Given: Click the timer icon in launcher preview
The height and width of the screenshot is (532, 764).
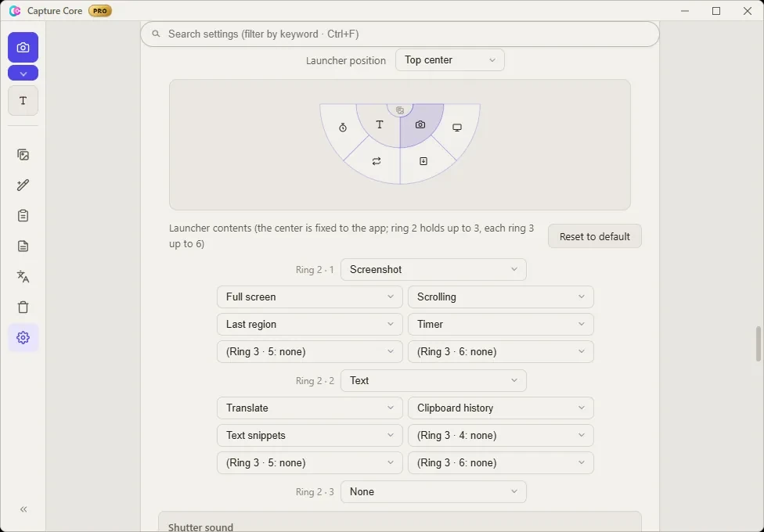Looking at the screenshot, I should [343, 128].
